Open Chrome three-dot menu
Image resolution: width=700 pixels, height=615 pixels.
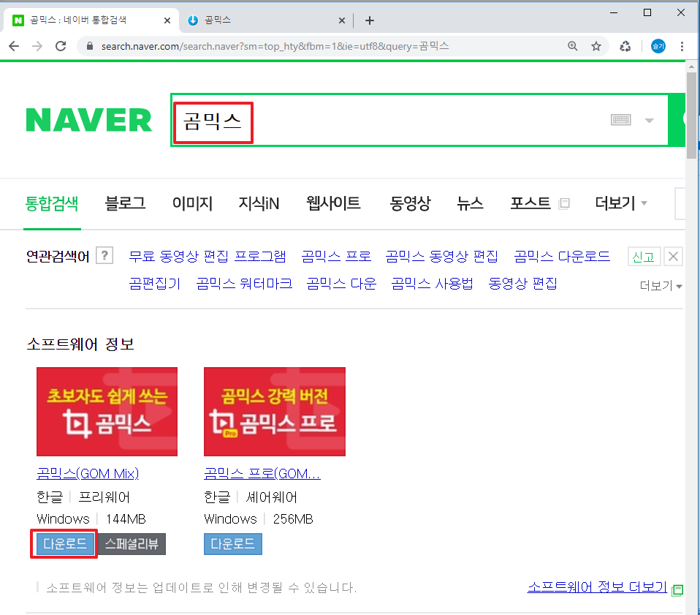[682, 46]
